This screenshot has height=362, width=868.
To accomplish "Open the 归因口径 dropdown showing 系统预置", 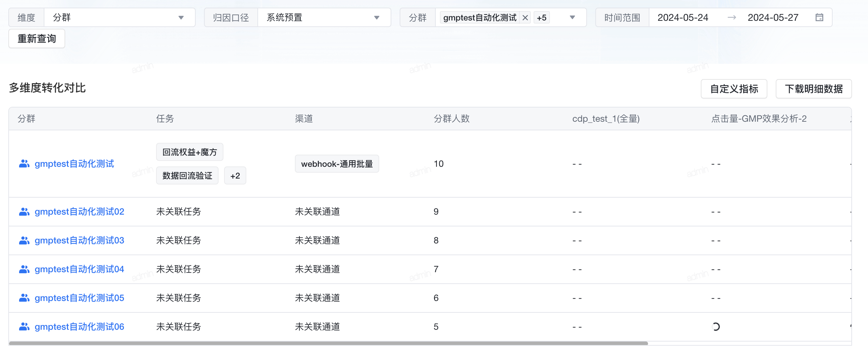I will (x=324, y=17).
